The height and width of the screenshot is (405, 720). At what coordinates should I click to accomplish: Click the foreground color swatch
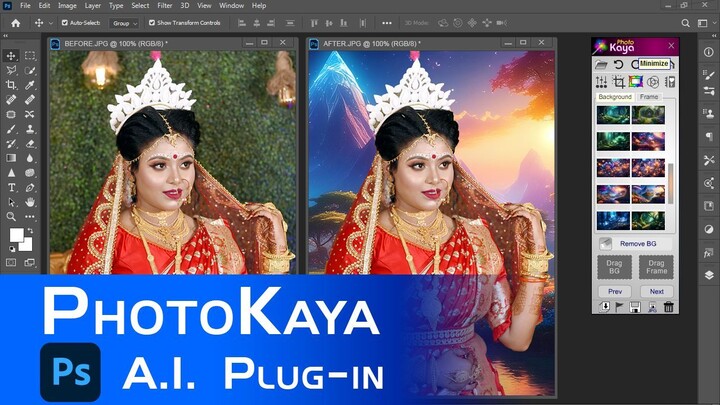pos(17,235)
